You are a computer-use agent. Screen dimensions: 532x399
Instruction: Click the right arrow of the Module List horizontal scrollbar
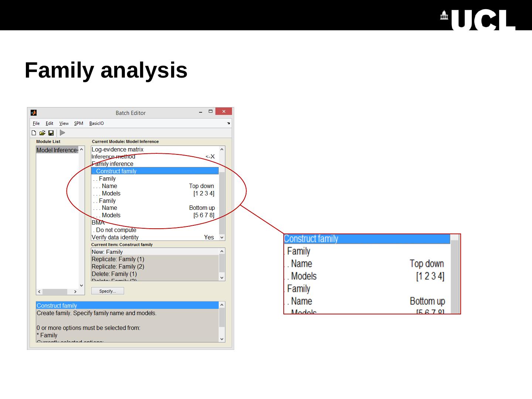(x=75, y=292)
